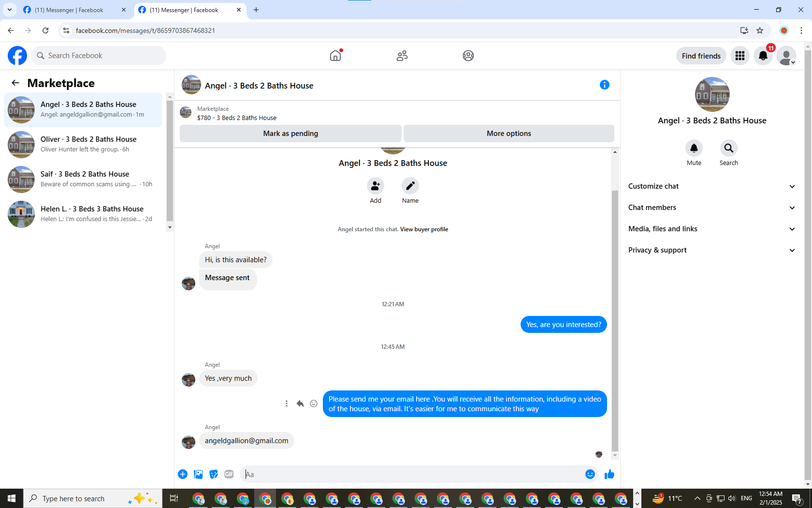812x508 pixels.
Task: Open the Friends icon in top navigation
Action: (x=402, y=56)
